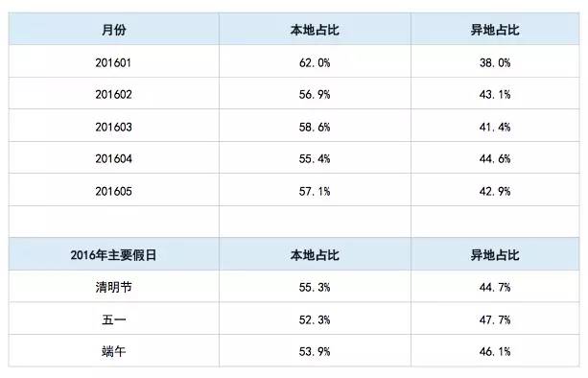Click the 月份 column header

[x=113, y=30]
